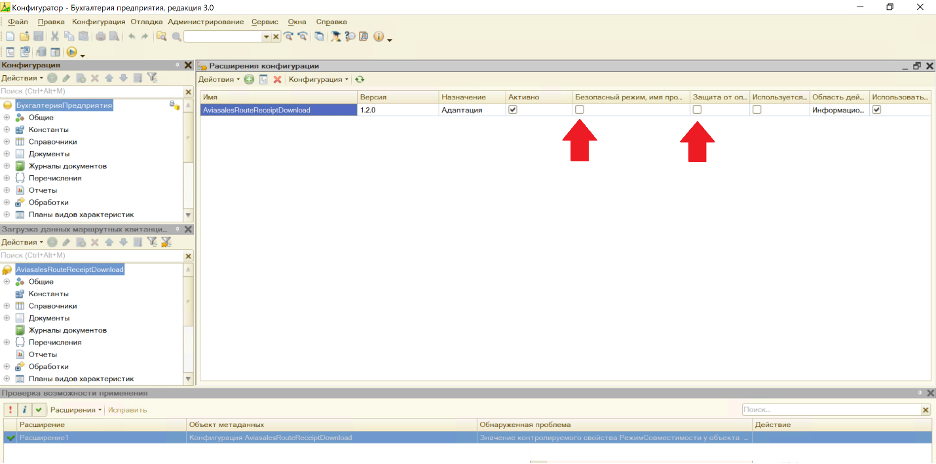The image size is (936, 464).
Task: Expand the Справочники node in upper Конфигурация tree
Action: point(7,142)
